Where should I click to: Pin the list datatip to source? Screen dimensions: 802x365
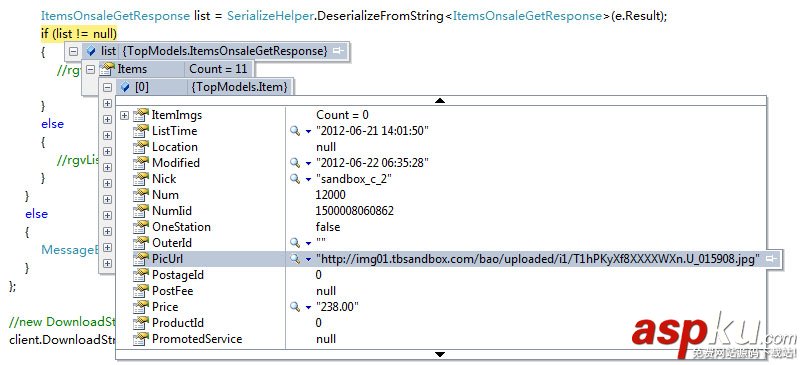click(x=338, y=51)
